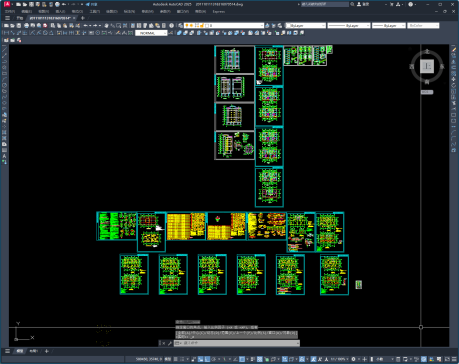Add new layout with plus button
This screenshot has height=364, width=459.
47,351
